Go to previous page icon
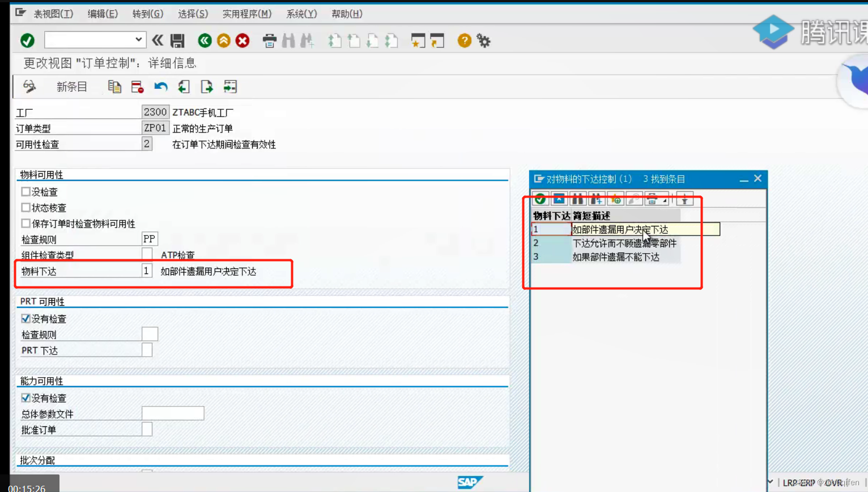The image size is (868, 492). point(354,40)
